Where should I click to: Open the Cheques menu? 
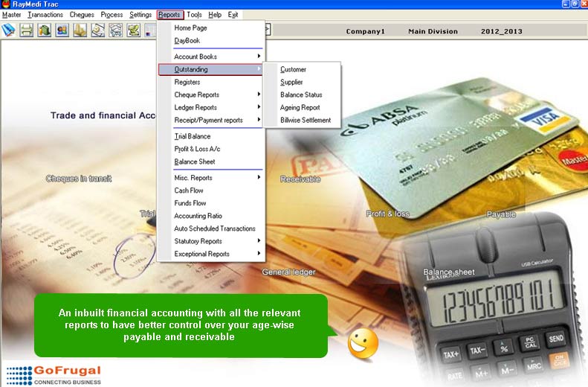tap(82, 15)
